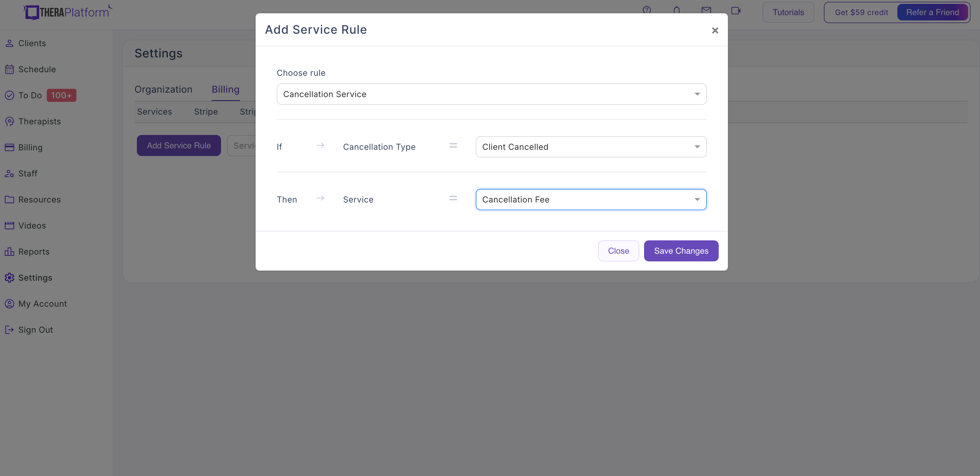Click the Schedule calendar icon
The height and width of the screenshot is (476, 980).
[x=9, y=69]
